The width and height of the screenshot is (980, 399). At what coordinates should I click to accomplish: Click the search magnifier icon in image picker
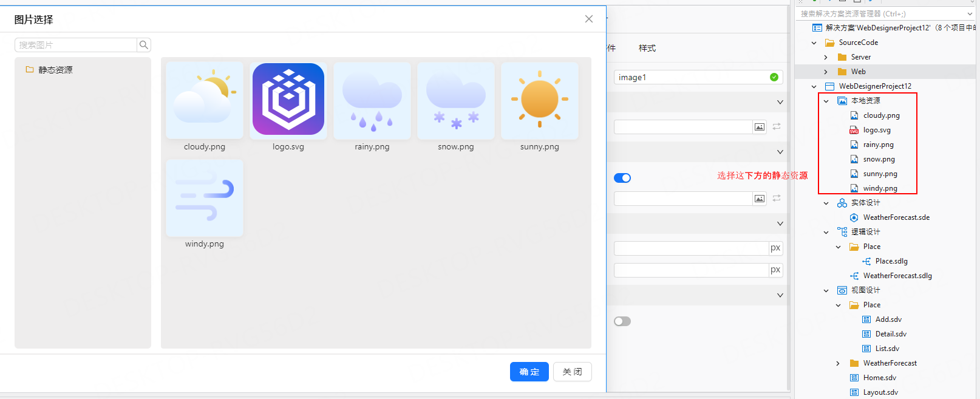click(144, 45)
